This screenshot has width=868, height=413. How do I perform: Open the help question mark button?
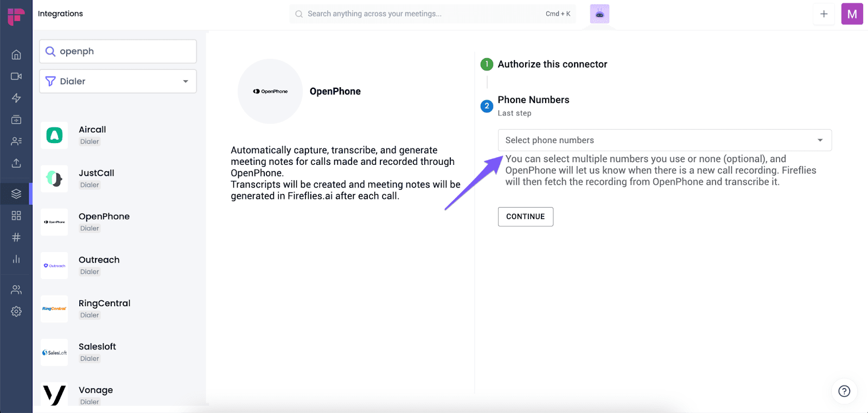click(844, 391)
